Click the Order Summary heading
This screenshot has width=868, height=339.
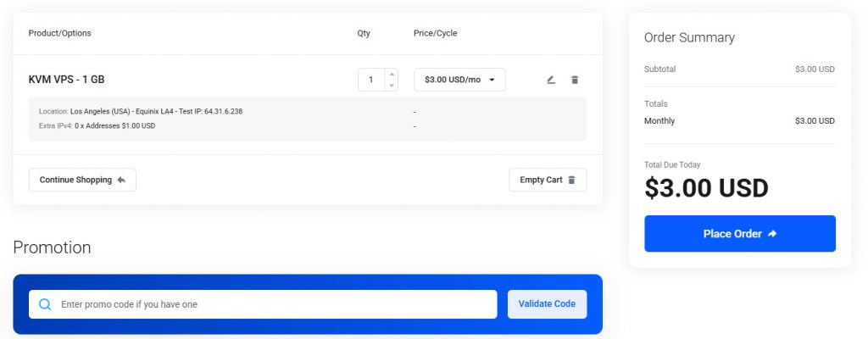689,37
